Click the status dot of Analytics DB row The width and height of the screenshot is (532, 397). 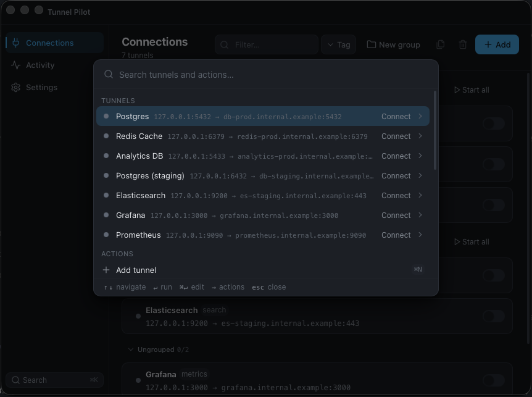[x=106, y=156]
